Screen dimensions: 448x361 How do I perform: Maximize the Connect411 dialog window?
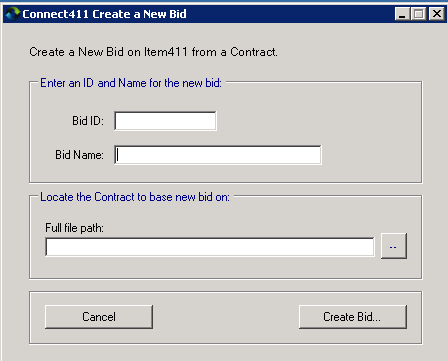pos(419,14)
